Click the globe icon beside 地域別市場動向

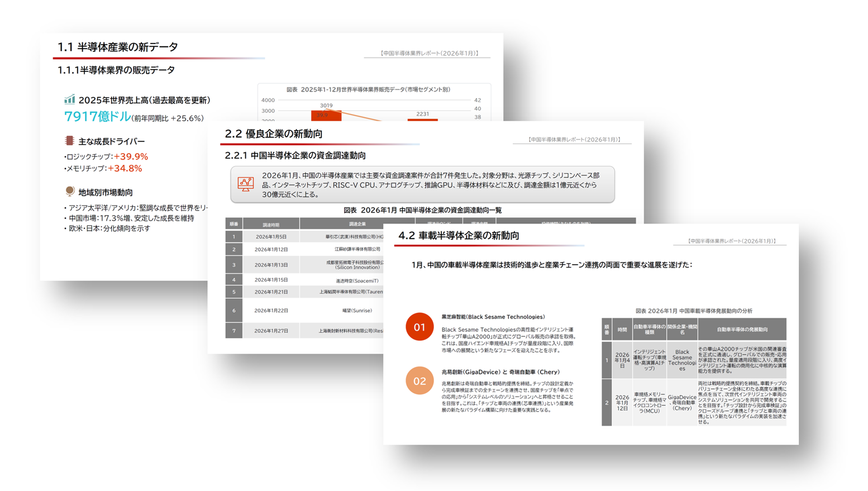pos(70,192)
